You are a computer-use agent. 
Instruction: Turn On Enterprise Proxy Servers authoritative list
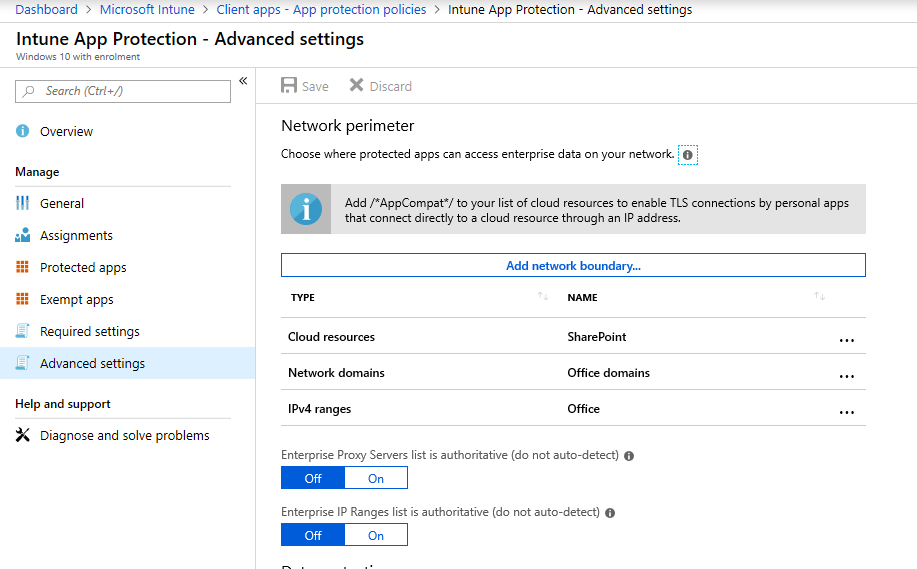(376, 478)
